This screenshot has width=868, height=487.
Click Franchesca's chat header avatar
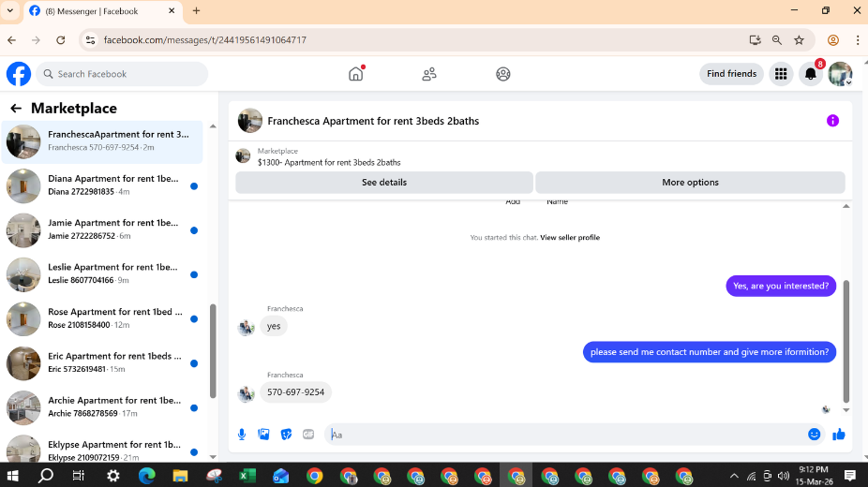click(x=249, y=121)
